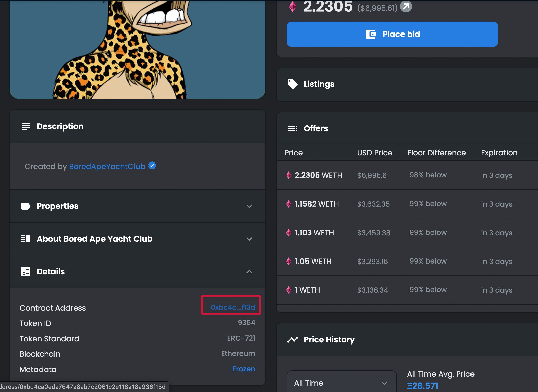This screenshot has width=538, height=392.
Task: Click the Properties label icon
Action: click(x=25, y=206)
